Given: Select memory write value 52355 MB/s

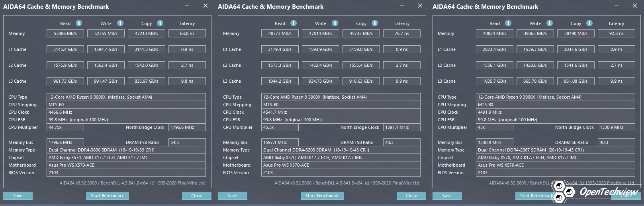Looking at the screenshot, I should 106,33.
